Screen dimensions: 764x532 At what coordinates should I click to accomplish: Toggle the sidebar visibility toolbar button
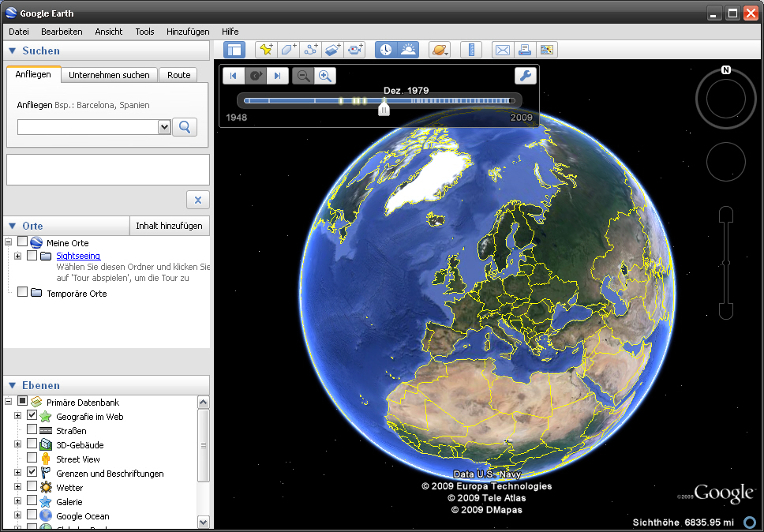click(234, 50)
